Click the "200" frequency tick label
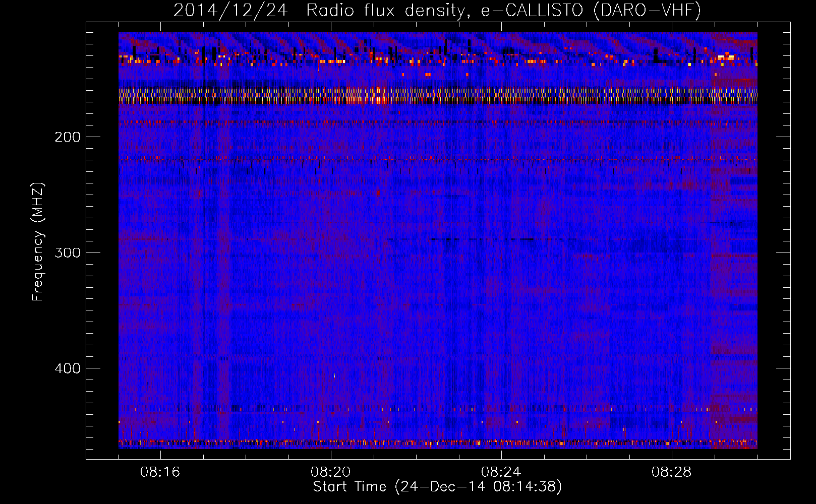 click(68, 137)
